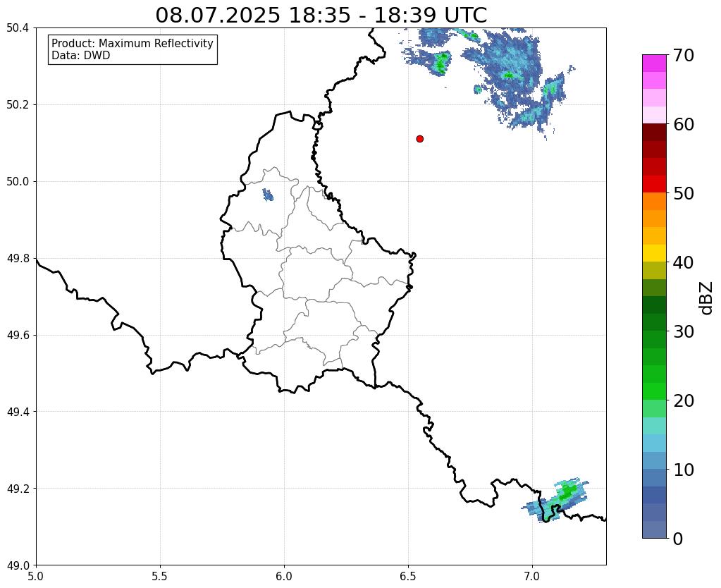This screenshot has height=588, width=721.
Task: Click the 20 tick label on colorbar
Action: pos(684,400)
